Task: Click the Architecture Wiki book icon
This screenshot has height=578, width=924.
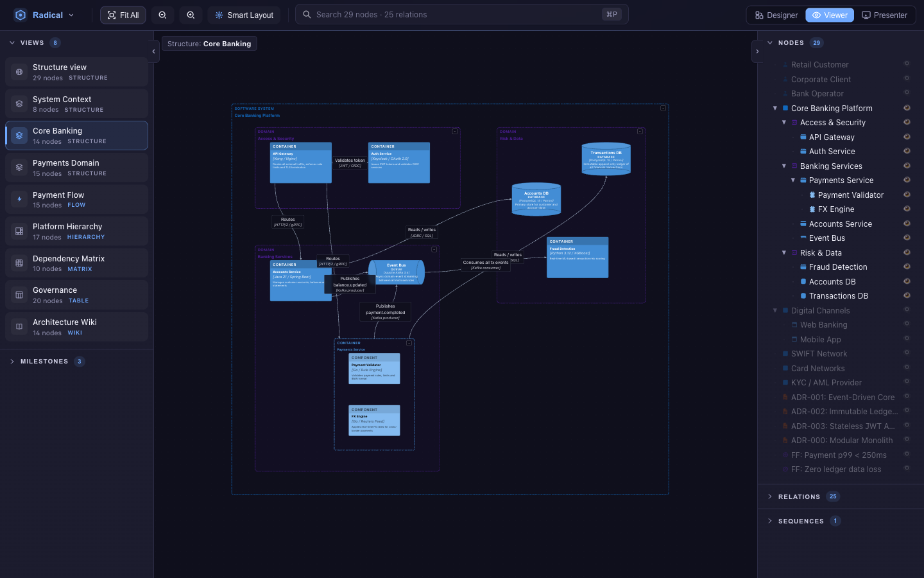Action: (19, 327)
